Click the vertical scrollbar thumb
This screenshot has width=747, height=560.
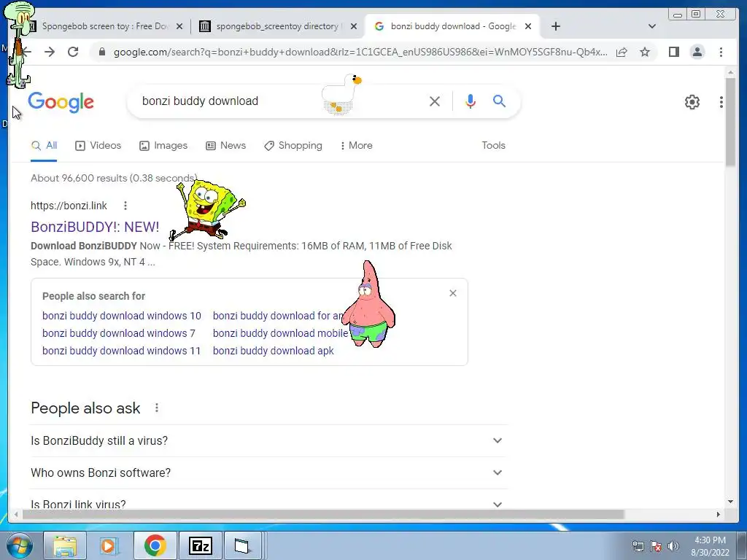click(730, 122)
